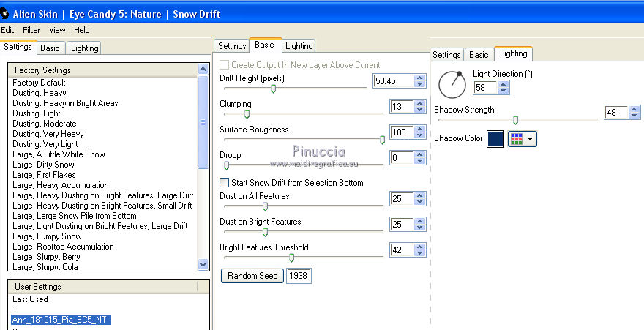Image resolution: width=644 pixels, height=330 pixels.
Task: Click the Bright Features Threshold slider handle
Action: click(x=291, y=258)
